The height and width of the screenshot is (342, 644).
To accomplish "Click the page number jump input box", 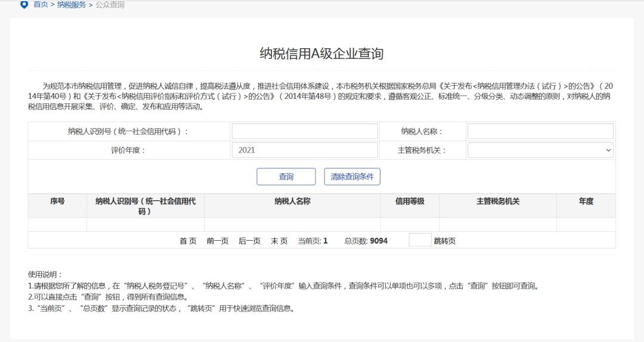I will (x=419, y=241).
